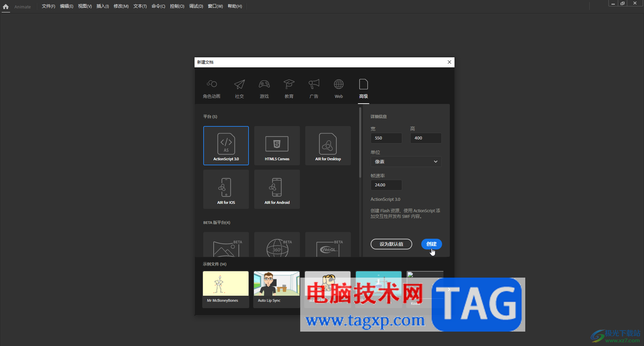Open the 命令(C) menu
This screenshot has height=346, width=644.
point(158,6)
